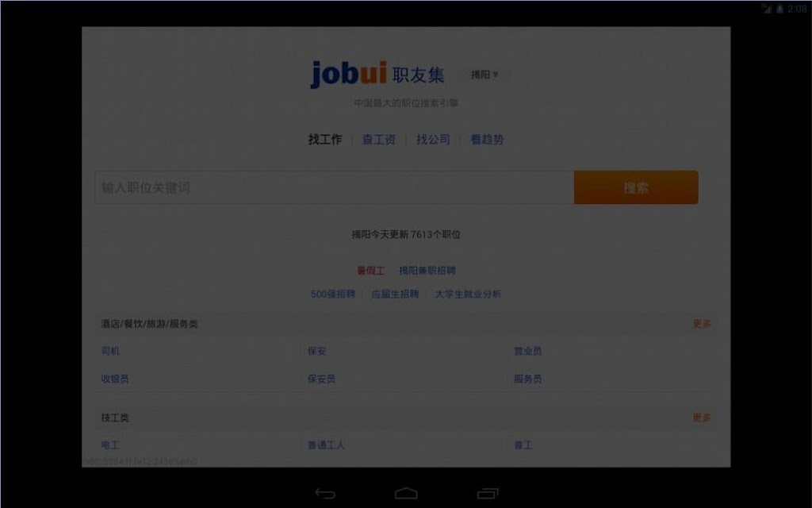Switch to the 查工资 tab

[x=378, y=139]
